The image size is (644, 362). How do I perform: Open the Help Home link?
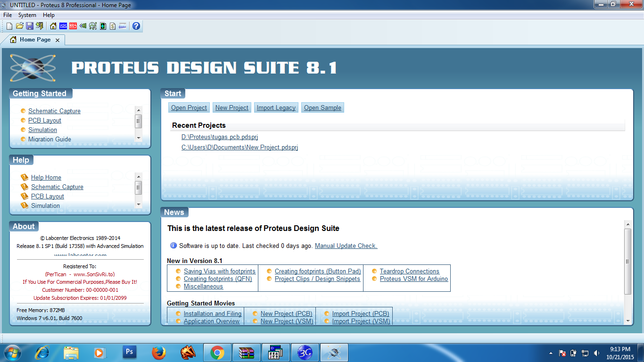(x=46, y=177)
